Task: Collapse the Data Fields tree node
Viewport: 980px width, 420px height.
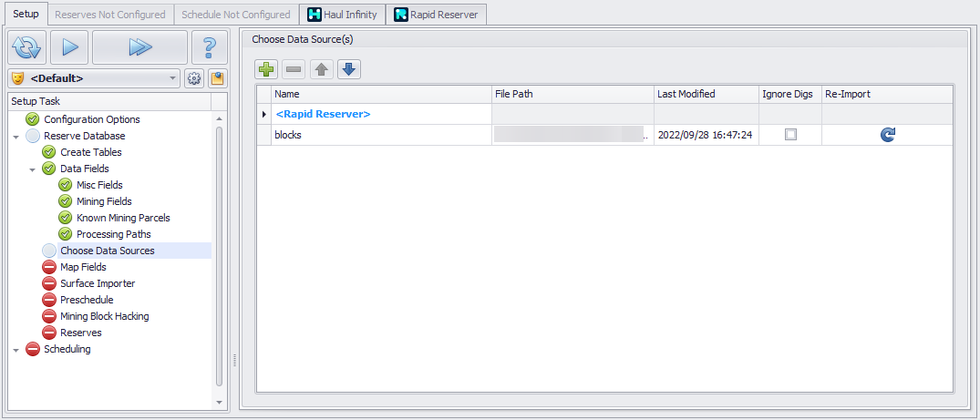Action: pyautogui.click(x=32, y=169)
